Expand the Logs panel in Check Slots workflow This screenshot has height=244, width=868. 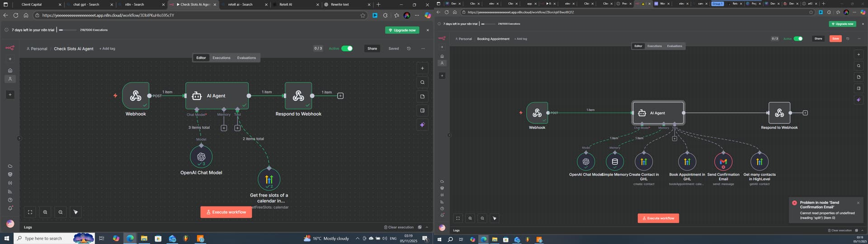pos(427,227)
